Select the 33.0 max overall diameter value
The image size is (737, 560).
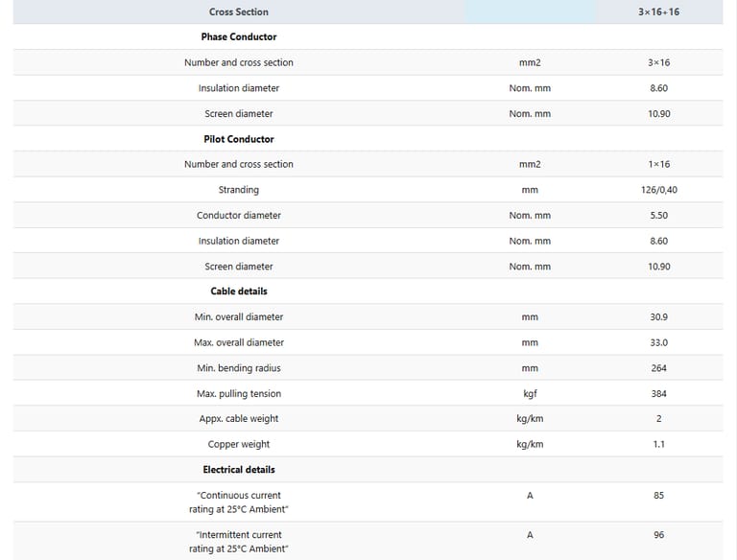pos(658,342)
